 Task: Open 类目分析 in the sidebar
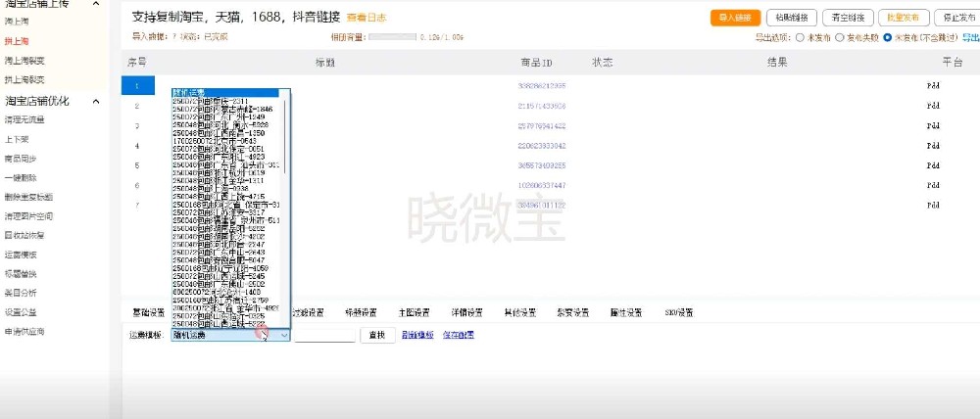tap(21, 293)
